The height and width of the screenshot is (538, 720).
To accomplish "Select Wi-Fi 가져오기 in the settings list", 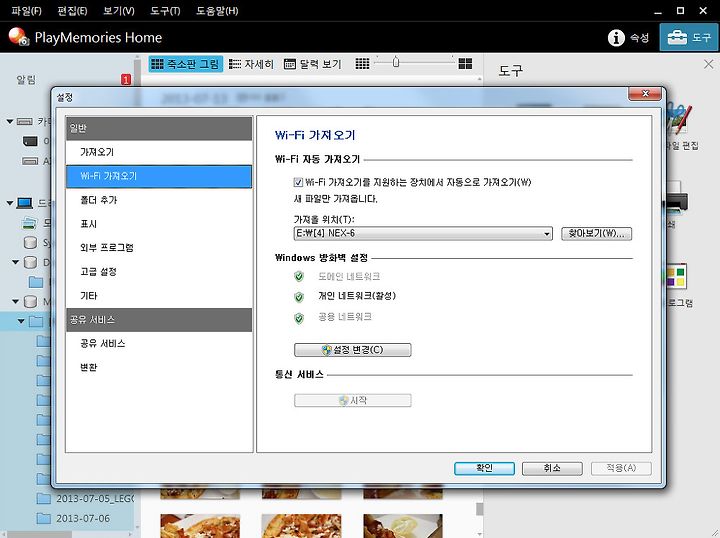I will [159, 176].
